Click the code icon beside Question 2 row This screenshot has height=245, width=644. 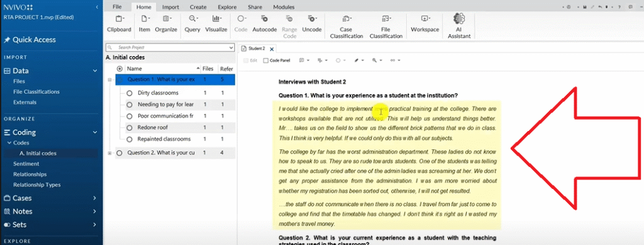tap(119, 153)
